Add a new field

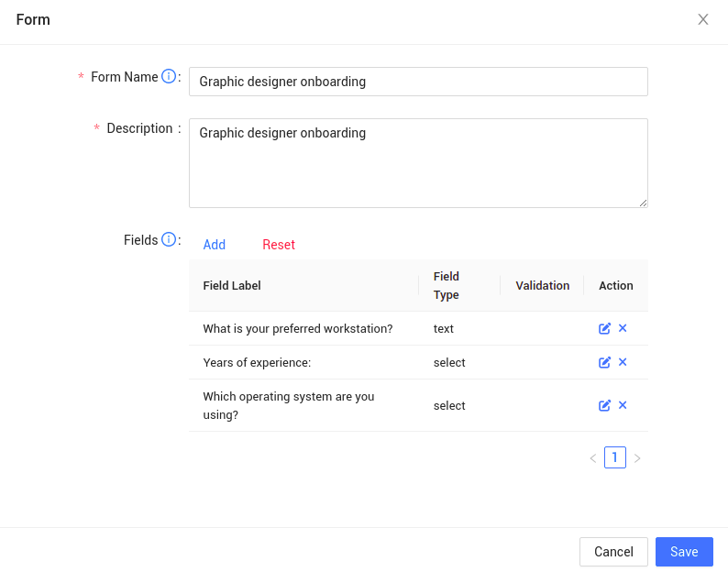point(214,245)
